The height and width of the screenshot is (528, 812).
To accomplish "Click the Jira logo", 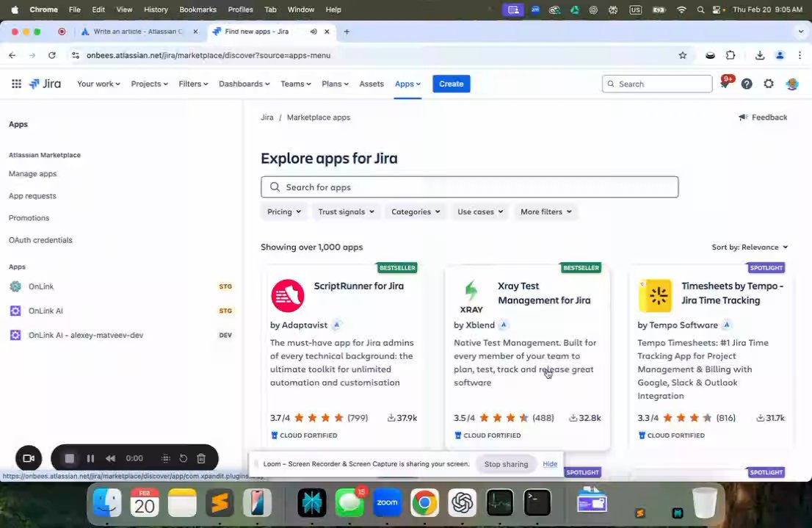I will point(45,84).
